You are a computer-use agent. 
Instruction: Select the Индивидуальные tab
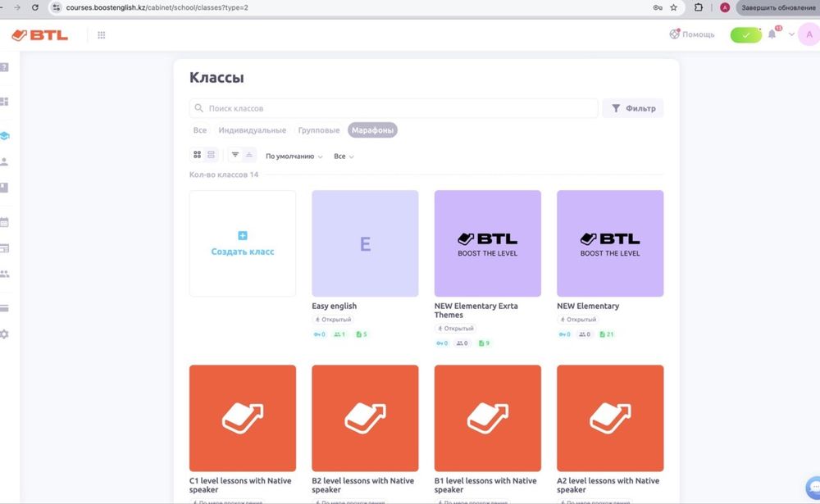[252, 130]
